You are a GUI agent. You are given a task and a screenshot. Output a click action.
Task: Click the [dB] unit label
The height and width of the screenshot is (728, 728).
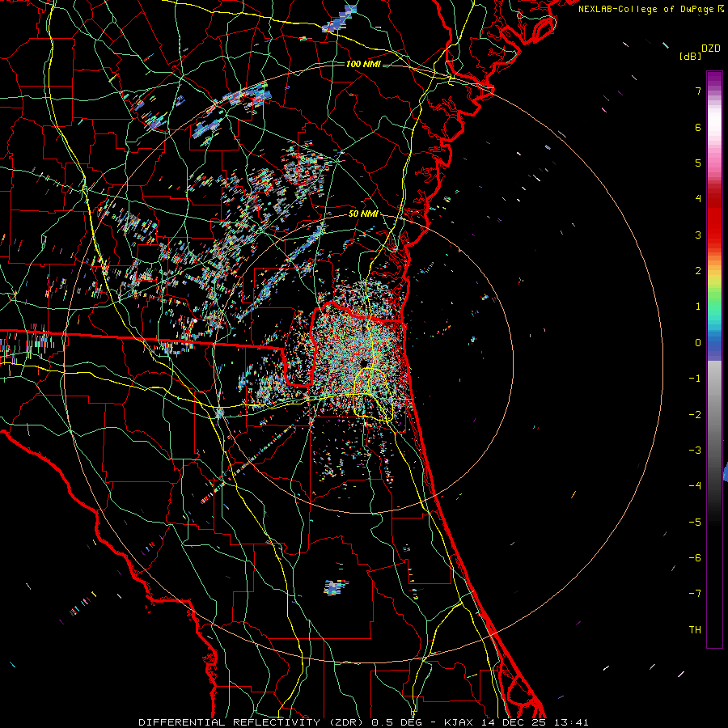[x=690, y=56]
